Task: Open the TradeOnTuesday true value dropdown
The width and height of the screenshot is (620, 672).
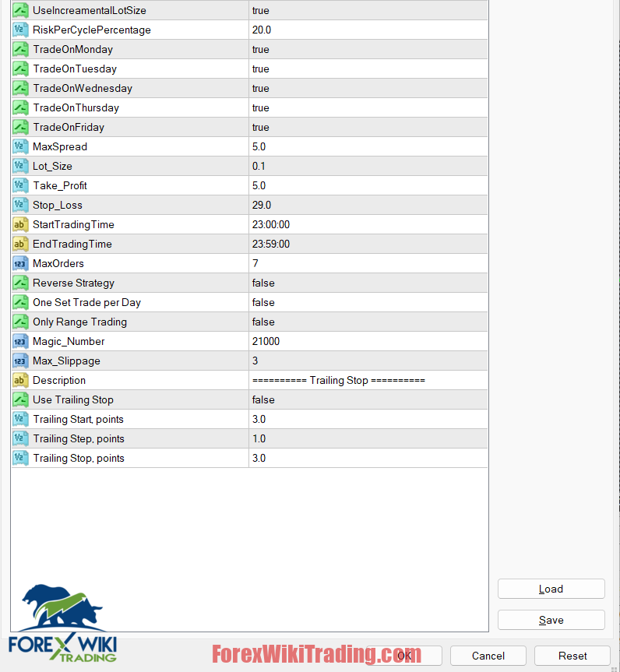Action: click(x=368, y=69)
